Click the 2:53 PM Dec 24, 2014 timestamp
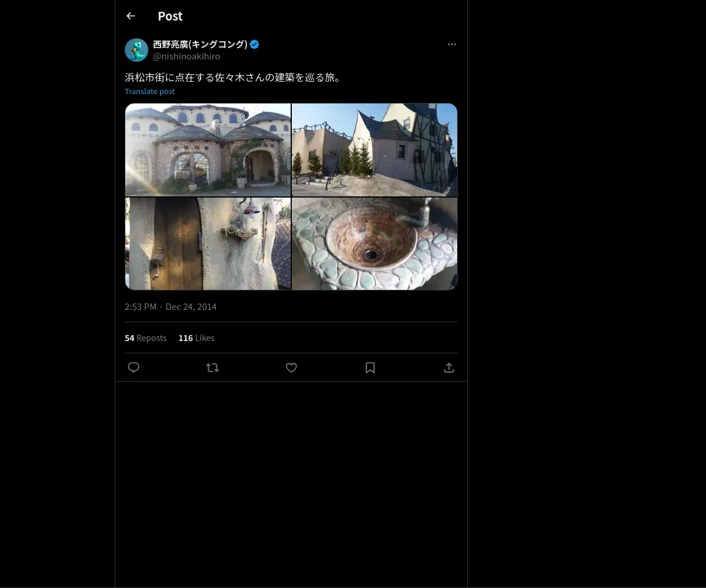Image resolution: width=706 pixels, height=588 pixels. [x=171, y=307]
